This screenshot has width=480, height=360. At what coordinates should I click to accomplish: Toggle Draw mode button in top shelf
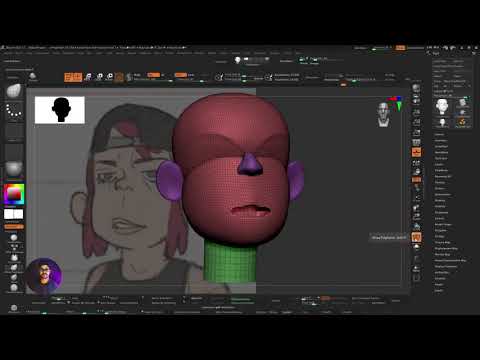coord(78,77)
